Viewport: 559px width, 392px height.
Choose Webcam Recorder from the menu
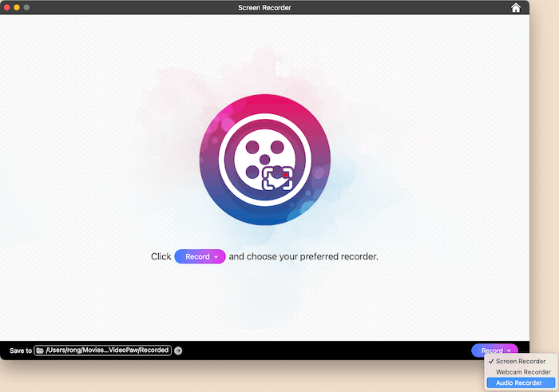click(523, 372)
